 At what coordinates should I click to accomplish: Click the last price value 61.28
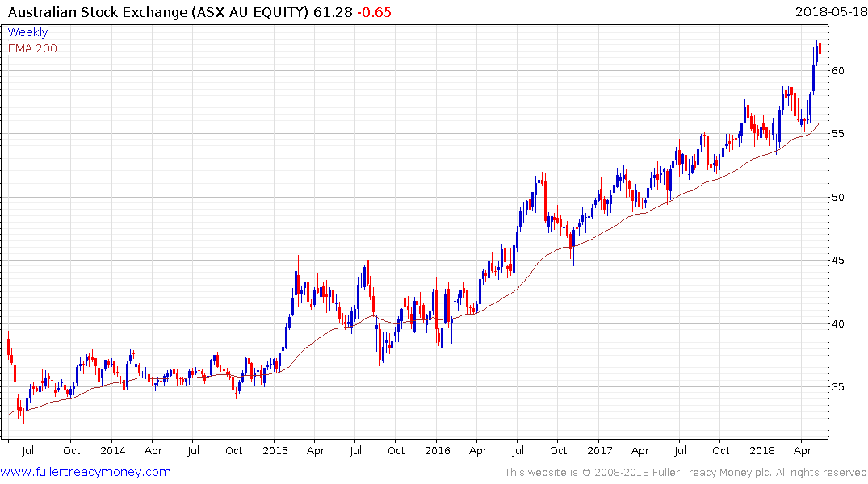coord(333,11)
